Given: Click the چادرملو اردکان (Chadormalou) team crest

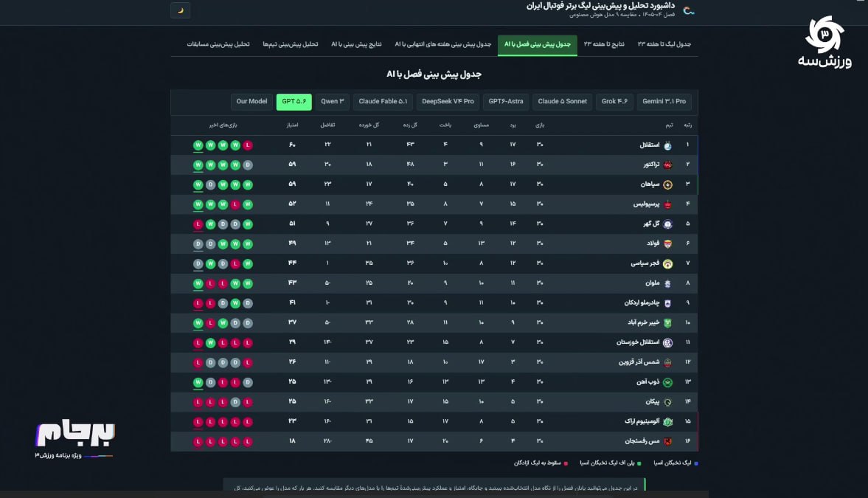Looking at the screenshot, I should tap(667, 303).
